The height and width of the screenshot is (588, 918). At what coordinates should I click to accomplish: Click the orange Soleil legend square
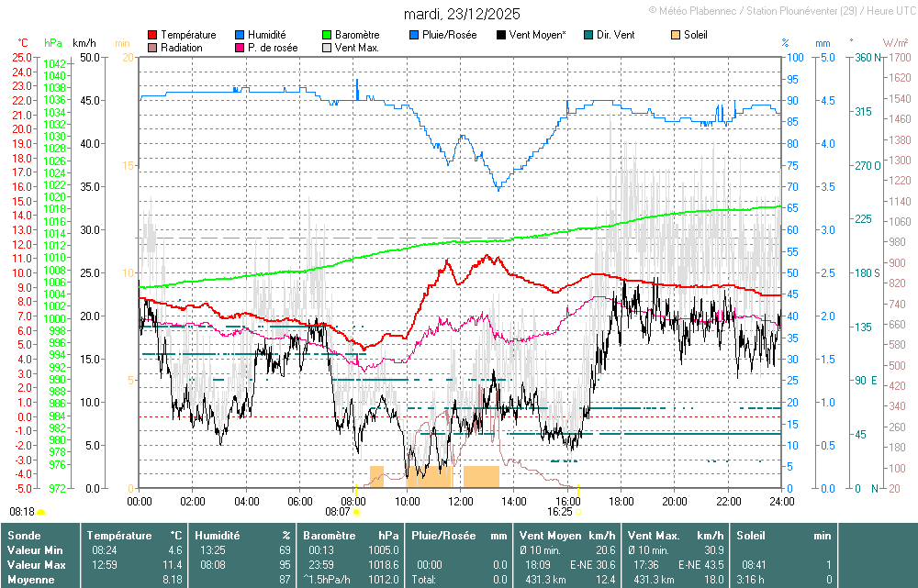[677, 35]
